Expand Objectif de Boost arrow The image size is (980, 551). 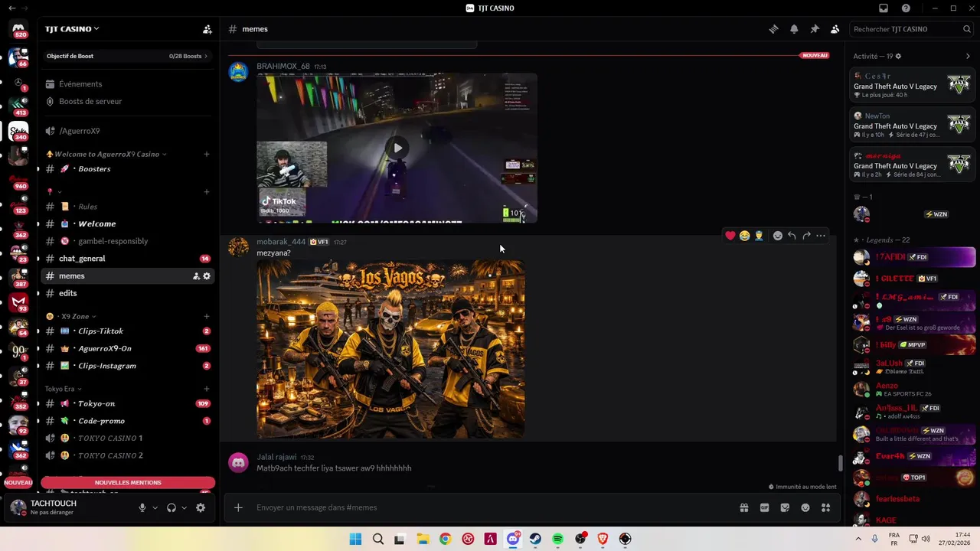pos(205,56)
